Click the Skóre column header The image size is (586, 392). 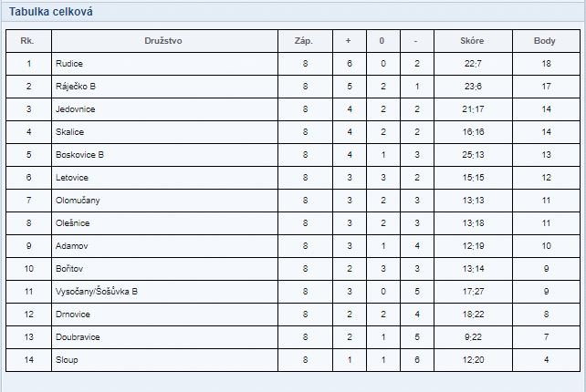point(472,41)
